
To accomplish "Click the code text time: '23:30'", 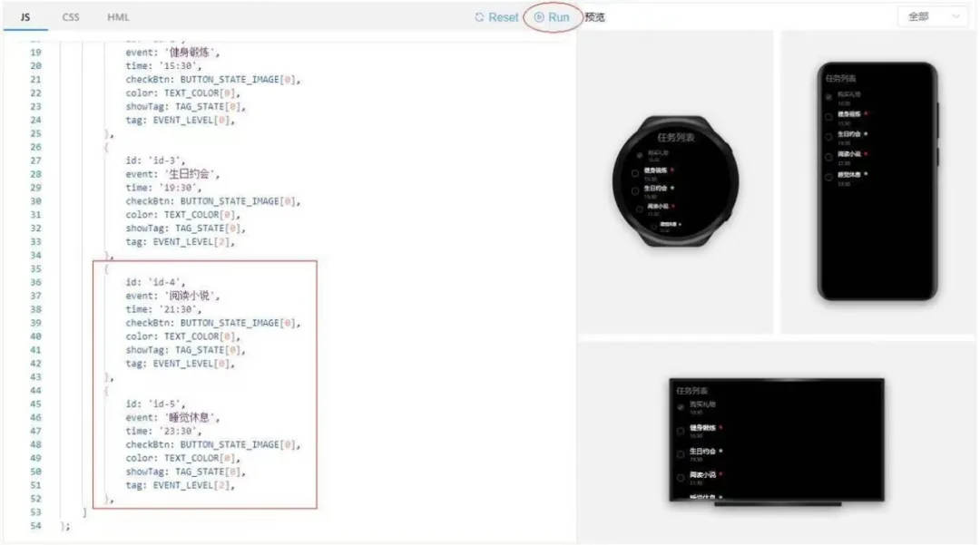I will (163, 432).
